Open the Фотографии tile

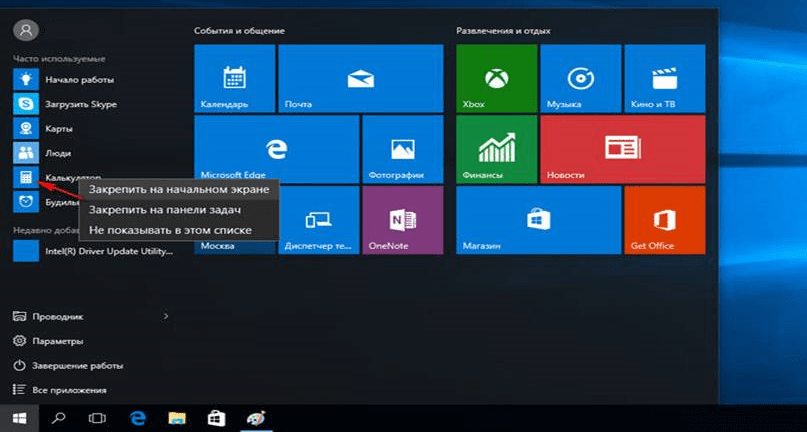point(403,149)
